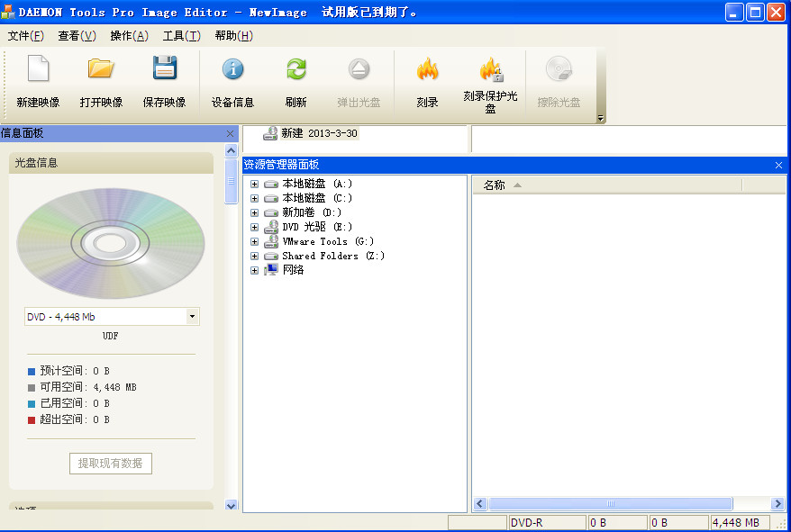Image resolution: width=791 pixels, height=532 pixels.
Task: Click the DVD 光驱 (E:) drive icon
Action: click(x=271, y=227)
